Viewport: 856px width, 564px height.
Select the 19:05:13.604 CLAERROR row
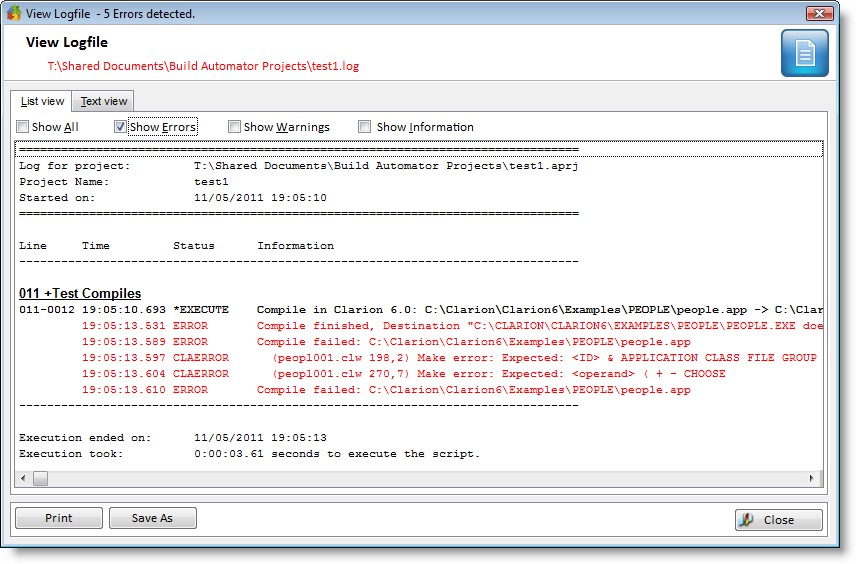tap(419, 373)
